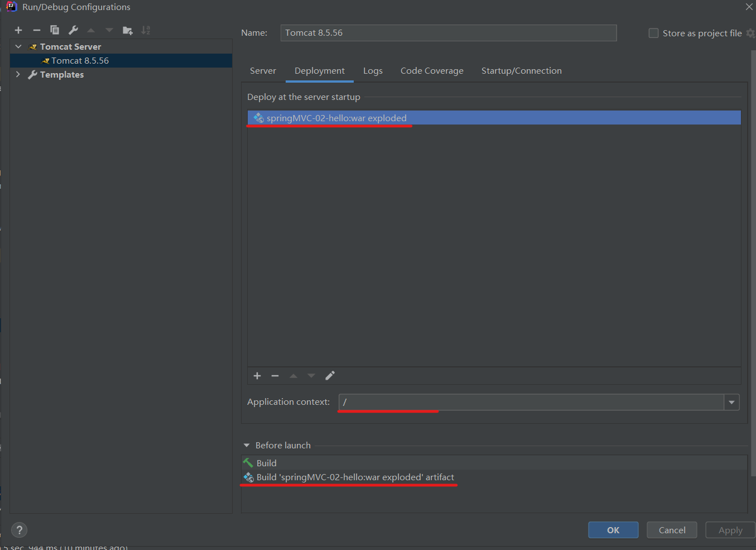756x550 pixels.
Task: Remove the selected configuration
Action: [36, 30]
